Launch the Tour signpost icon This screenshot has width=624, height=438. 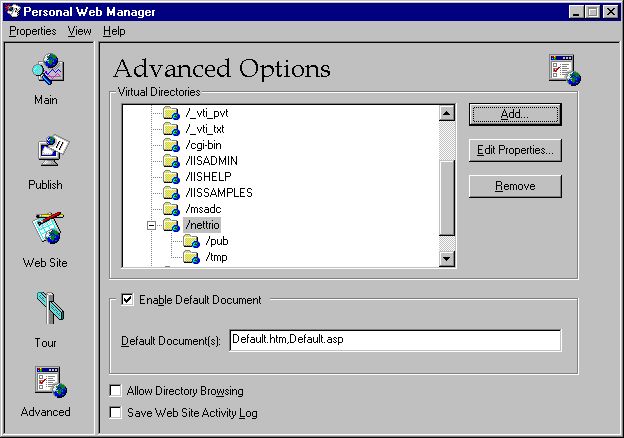[x=46, y=310]
